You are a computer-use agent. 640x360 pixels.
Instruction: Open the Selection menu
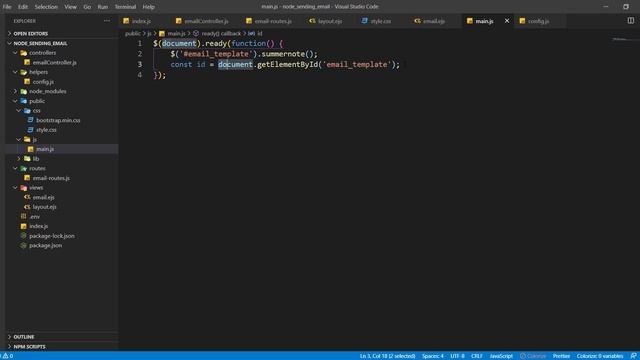pos(46,7)
